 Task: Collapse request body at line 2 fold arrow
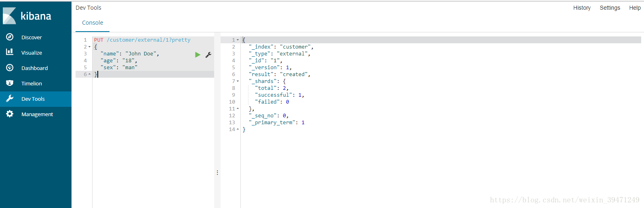(x=89, y=47)
